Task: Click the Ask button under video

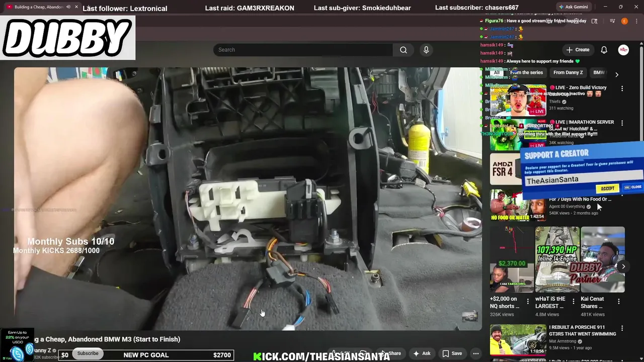Action: point(422,353)
